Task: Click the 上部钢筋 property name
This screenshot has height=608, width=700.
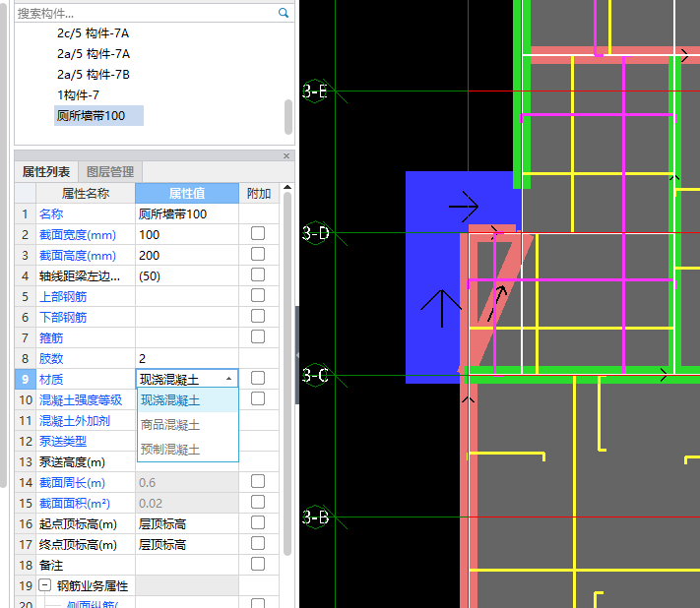Action: tap(63, 297)
